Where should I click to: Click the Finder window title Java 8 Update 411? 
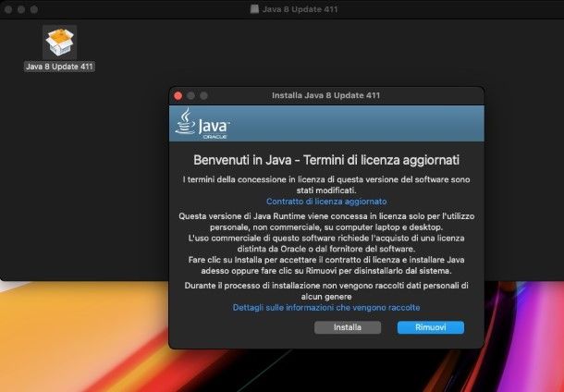pos(300,9)
